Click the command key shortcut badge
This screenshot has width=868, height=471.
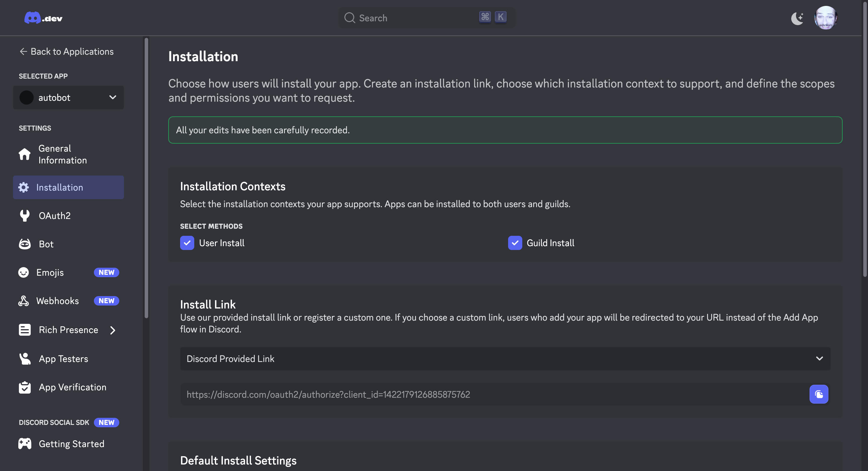[x=485, y=17]
